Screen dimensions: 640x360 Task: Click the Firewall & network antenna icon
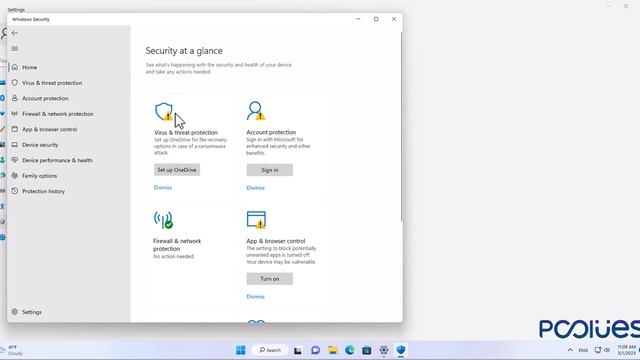pyautogui.click(x=163, y=220)
